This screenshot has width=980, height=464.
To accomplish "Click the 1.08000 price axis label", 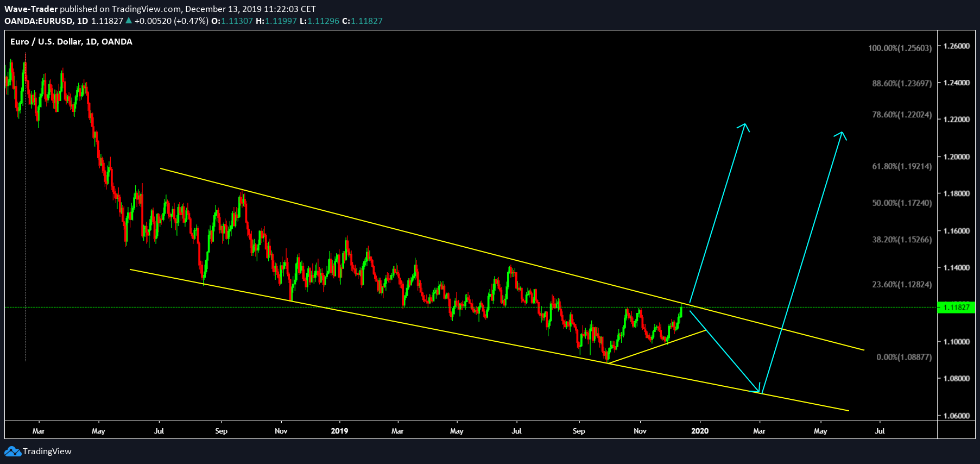I will tap(957, 378).
